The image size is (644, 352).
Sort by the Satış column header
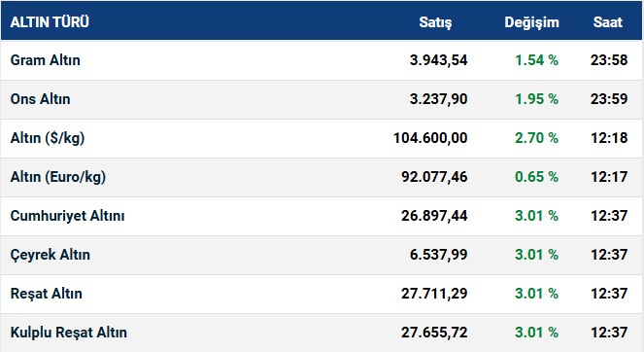[x=435, y=22]
